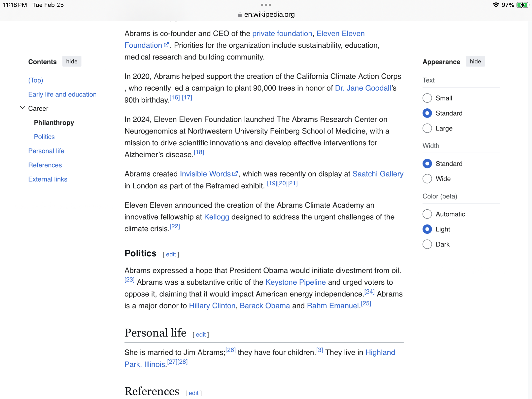Viewport: 532px width, 399px height.
Task: Go to External links in Contents
Action: [48, 179]
